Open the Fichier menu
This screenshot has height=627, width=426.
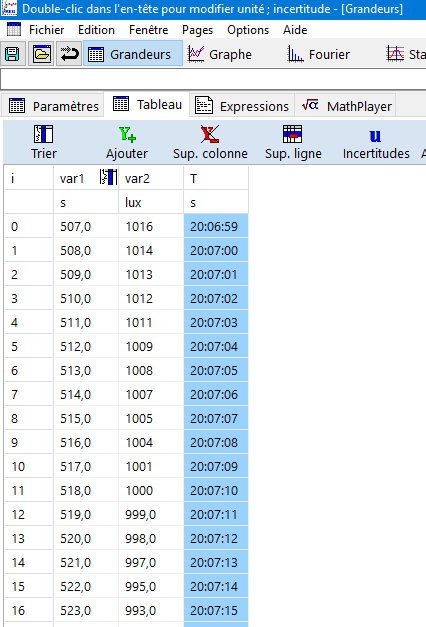pyautogui.click(x=46, y=30)
